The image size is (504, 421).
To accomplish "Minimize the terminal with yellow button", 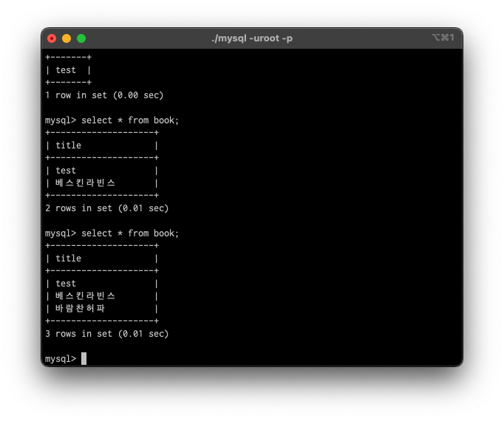I will click(x=67, y=38).
